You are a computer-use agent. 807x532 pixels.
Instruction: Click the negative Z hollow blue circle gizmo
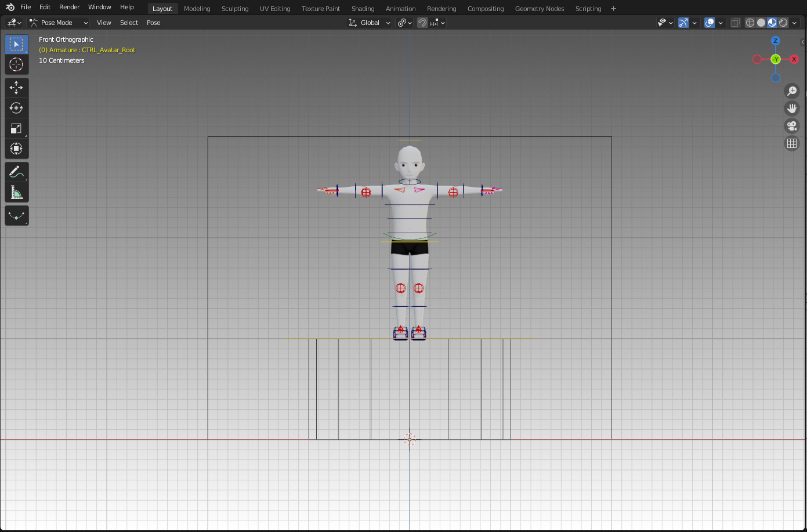click(776, 78)
